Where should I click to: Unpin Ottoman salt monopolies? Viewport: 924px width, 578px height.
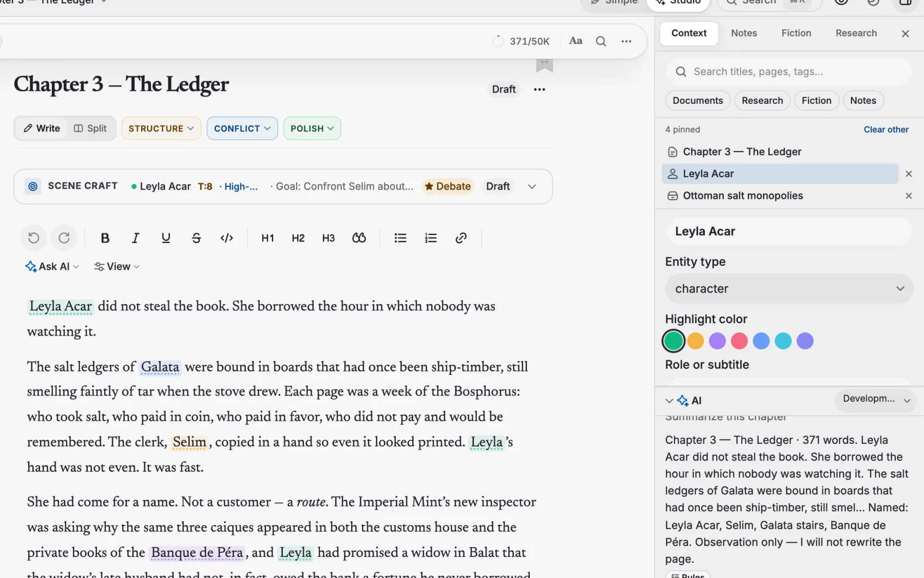coord(908,196)
